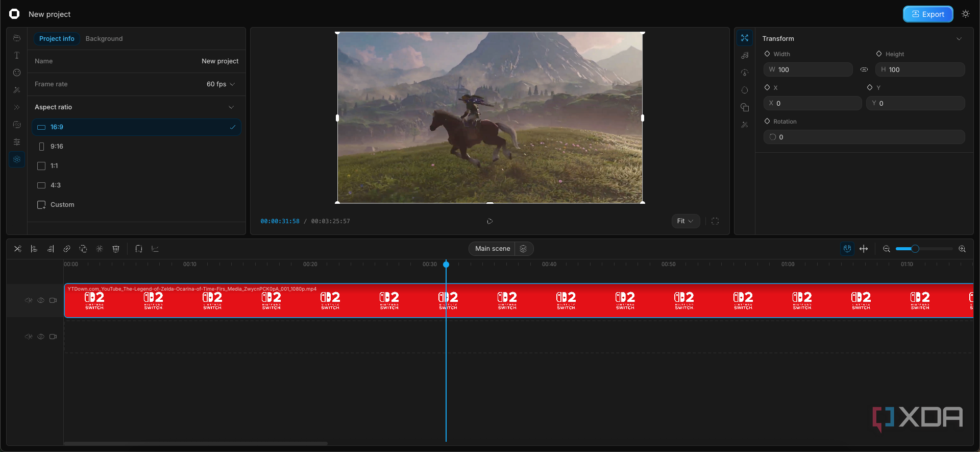Open the Media library sidebar icon
Screen dimensions: 980x452
(x=17, y=38)
